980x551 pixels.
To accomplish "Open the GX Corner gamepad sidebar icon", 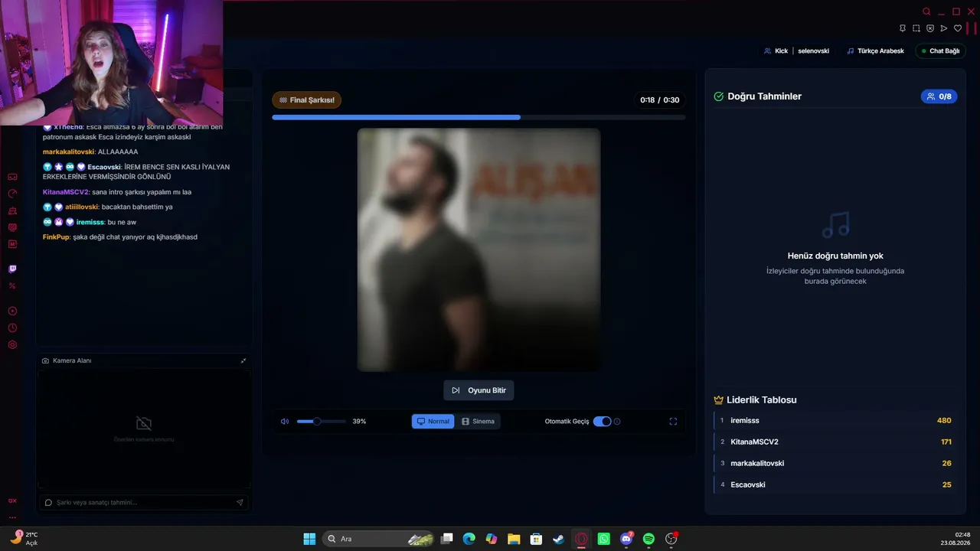I will [x=12, y=177].
